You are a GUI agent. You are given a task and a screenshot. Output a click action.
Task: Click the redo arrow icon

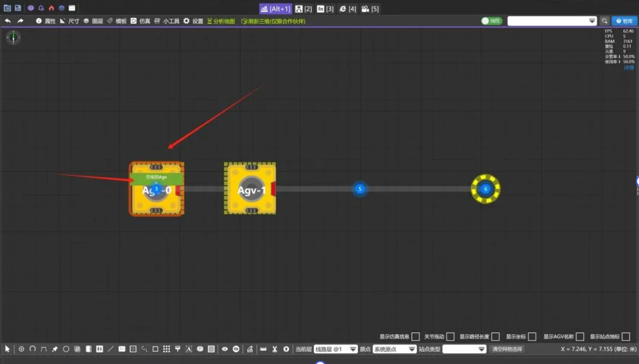[x=20, y=21]
